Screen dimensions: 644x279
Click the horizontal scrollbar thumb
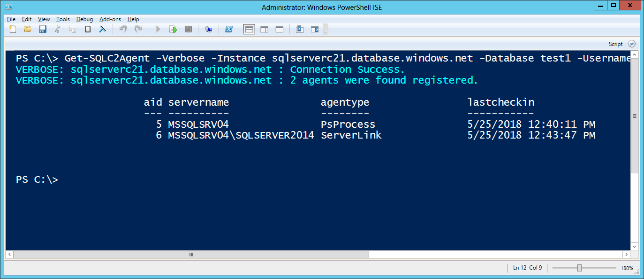pos(191,254)
